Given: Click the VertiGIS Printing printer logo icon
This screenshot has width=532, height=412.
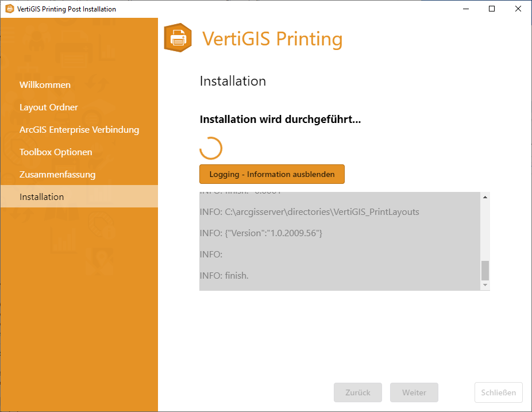Looking at the screenshot, I should (178, 38).
